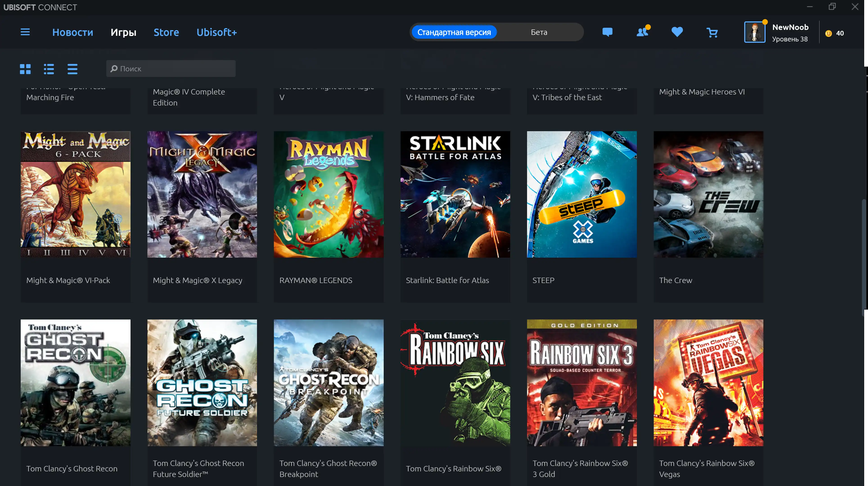The height and width of the screenshot is (486, 868).
Task: Click Marching Fire title text
Action: coord(50,97)
